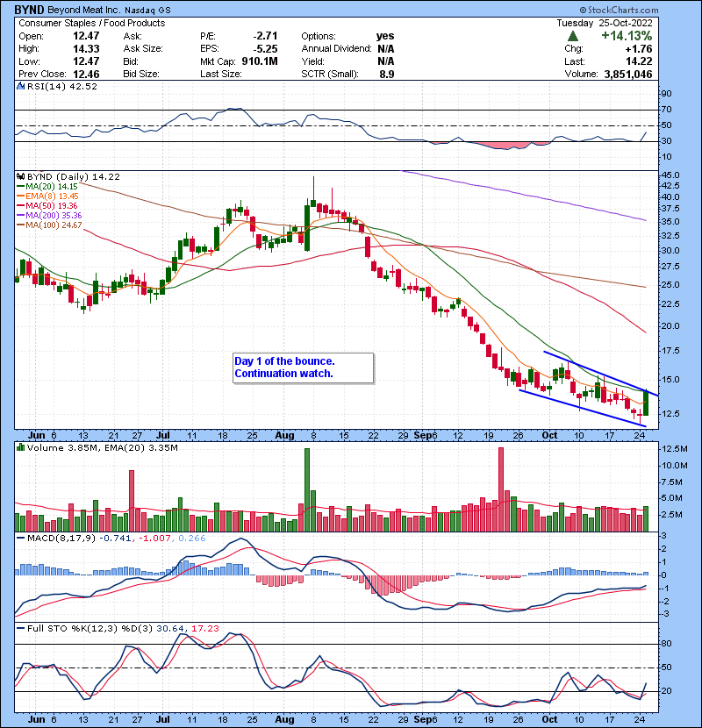Click the High value 14.33
Screen dimensions: 702x728
[86, 49]
